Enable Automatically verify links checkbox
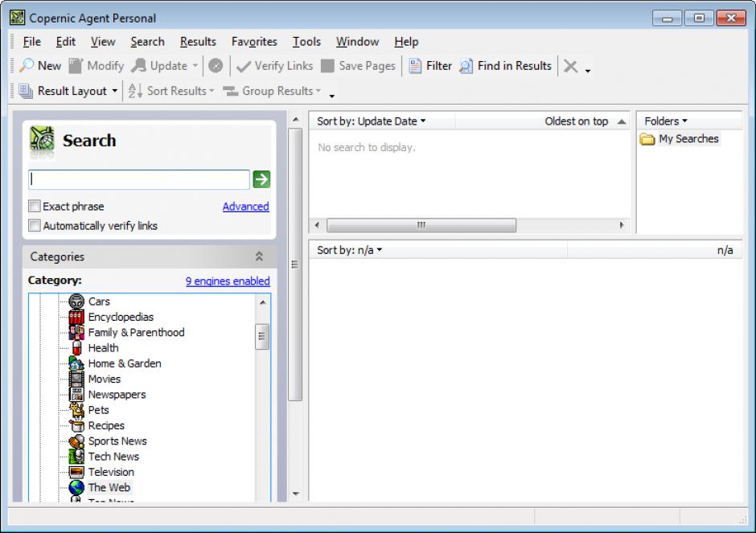The width and height of the screenshot is (756, 533). 35,226
